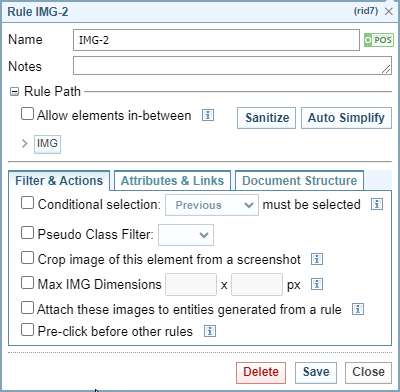Viewport: 400px width, 392px height.
Task: Tick the Conditional selection checkbox
Action: click(x=27, y=202)
